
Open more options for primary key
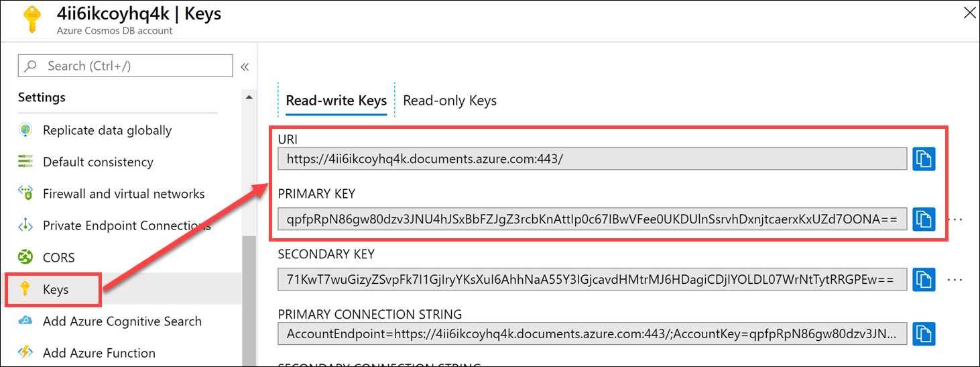point(956,219)
